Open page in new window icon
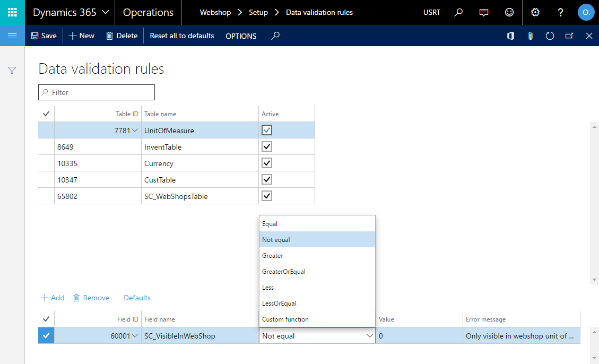Image resolution: width=599 pixels, height=364 pixels. coord(569,36)
